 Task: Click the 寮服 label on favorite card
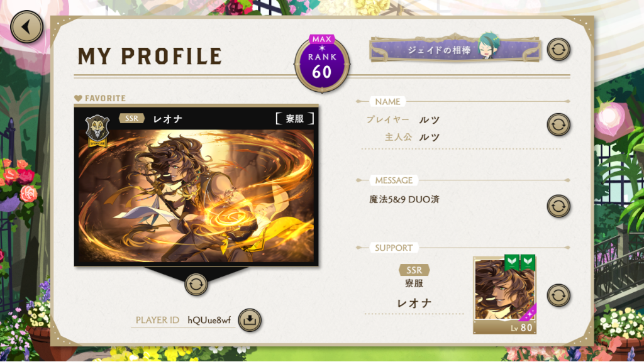(295, 119)
